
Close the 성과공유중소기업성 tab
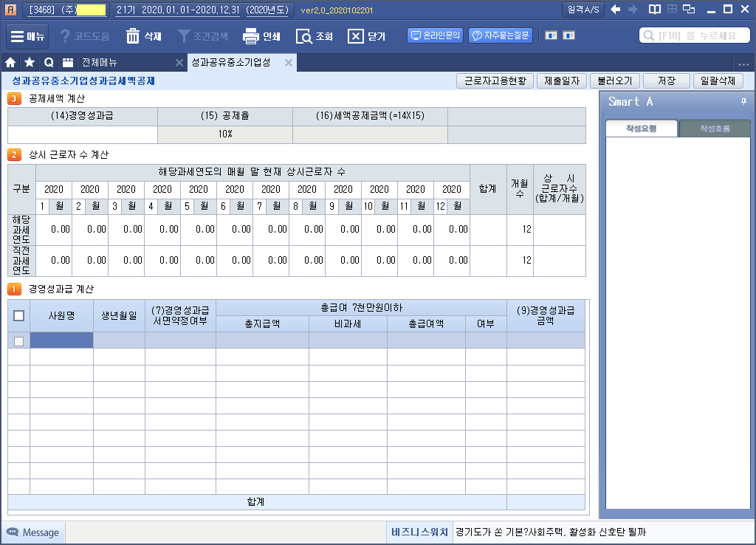point(289,63)
